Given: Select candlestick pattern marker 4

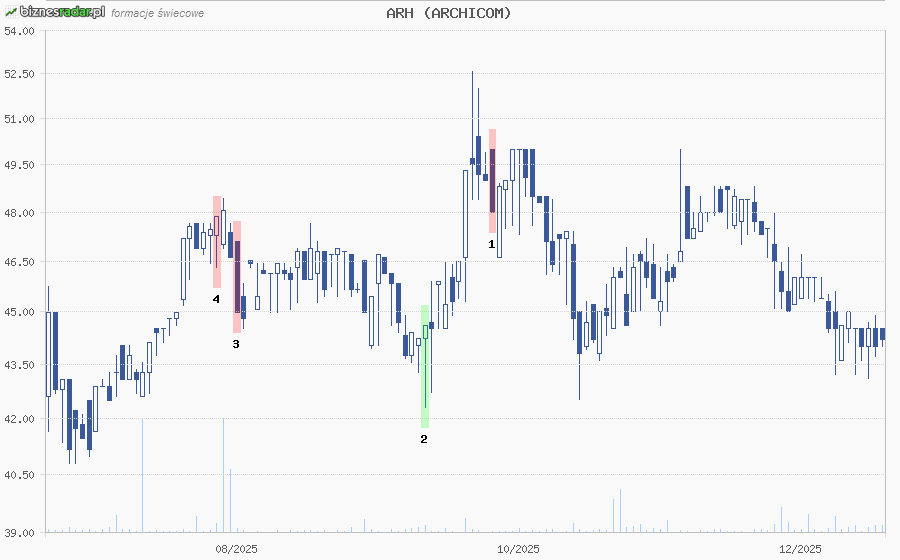Looking at the screenshot, I should tap(216, 298).
